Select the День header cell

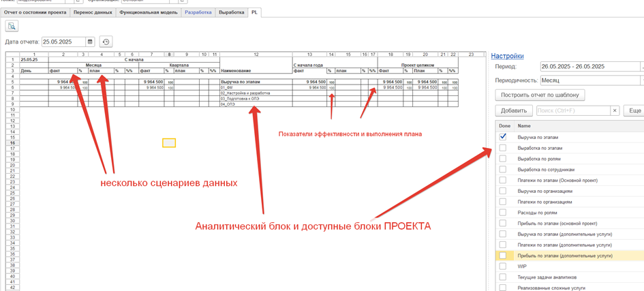point(34,71)
